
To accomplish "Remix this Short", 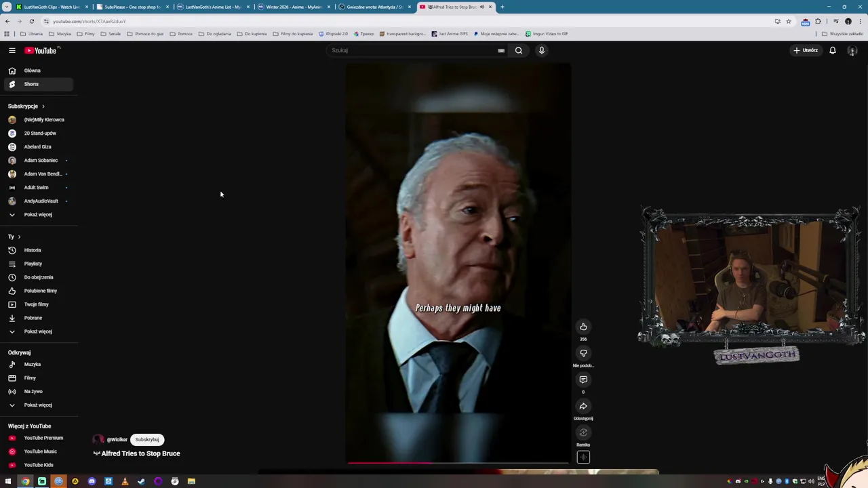I will pyautogui.click(x=583, y=432).
